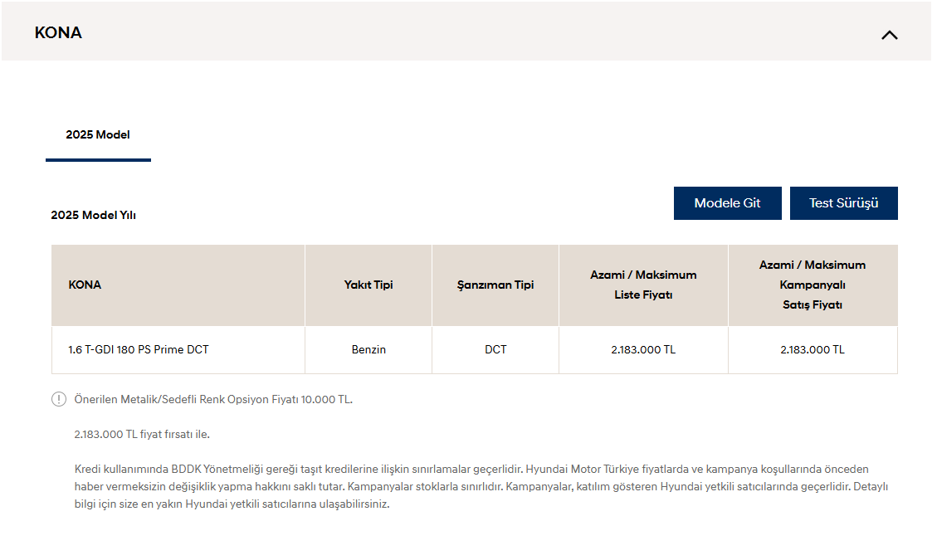
Task: Select the 1.6 T-GDI 180 PS Prime DCT cell
Action: click(178, 349)
